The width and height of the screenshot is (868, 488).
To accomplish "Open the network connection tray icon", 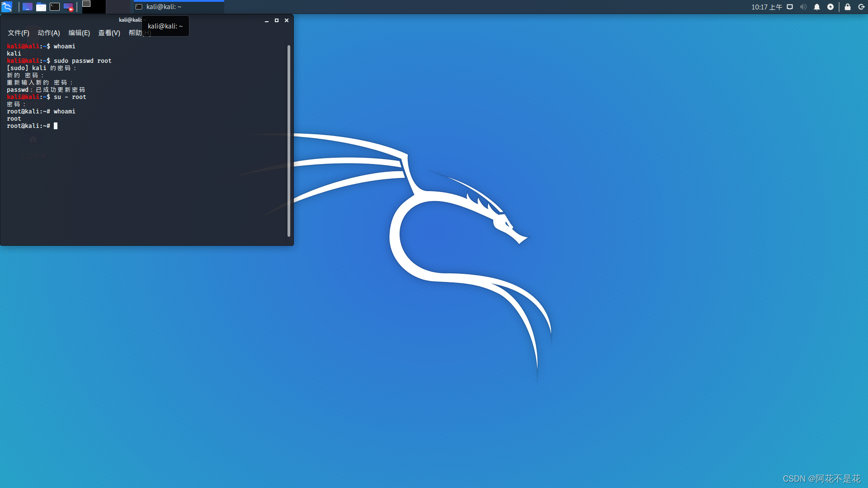I will click(x=790, y=7).
